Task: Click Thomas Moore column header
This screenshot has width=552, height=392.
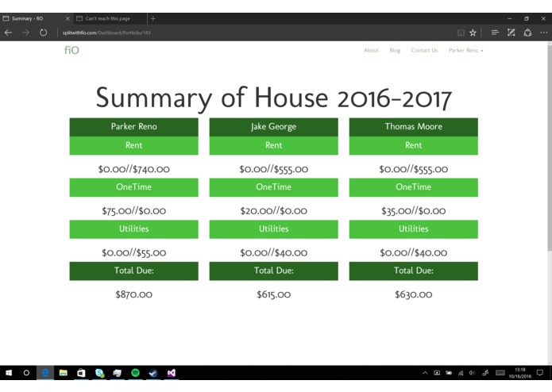Action: tap(413, 127)
